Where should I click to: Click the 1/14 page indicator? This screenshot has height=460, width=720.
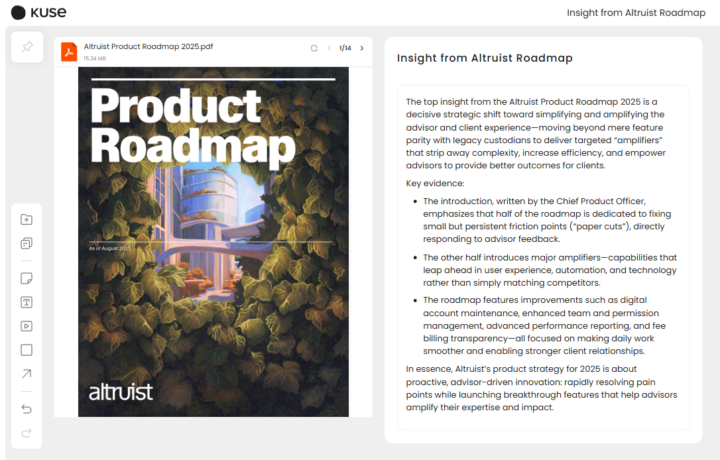pyautogui.click(x=345, y=48)
